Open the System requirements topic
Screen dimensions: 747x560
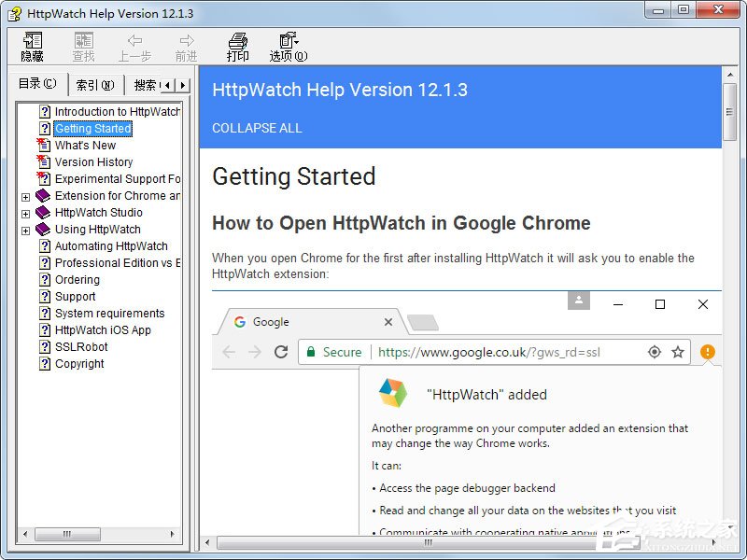click(109, 313)
